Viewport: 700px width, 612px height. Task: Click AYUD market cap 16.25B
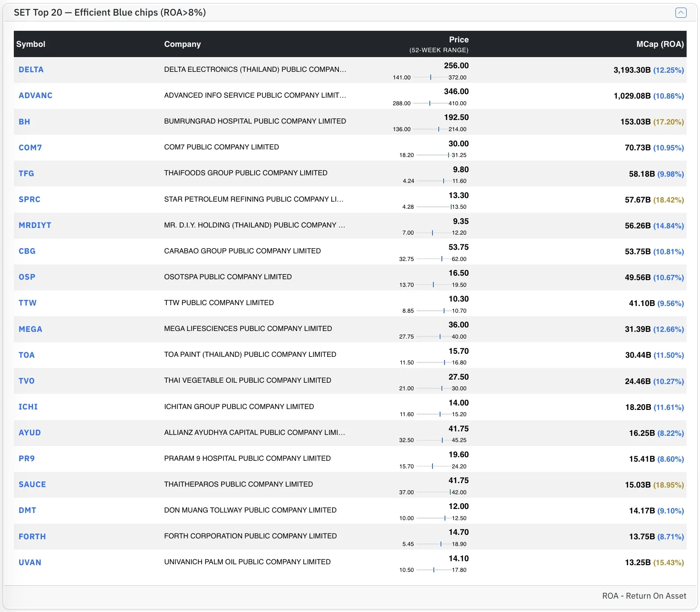642,433
